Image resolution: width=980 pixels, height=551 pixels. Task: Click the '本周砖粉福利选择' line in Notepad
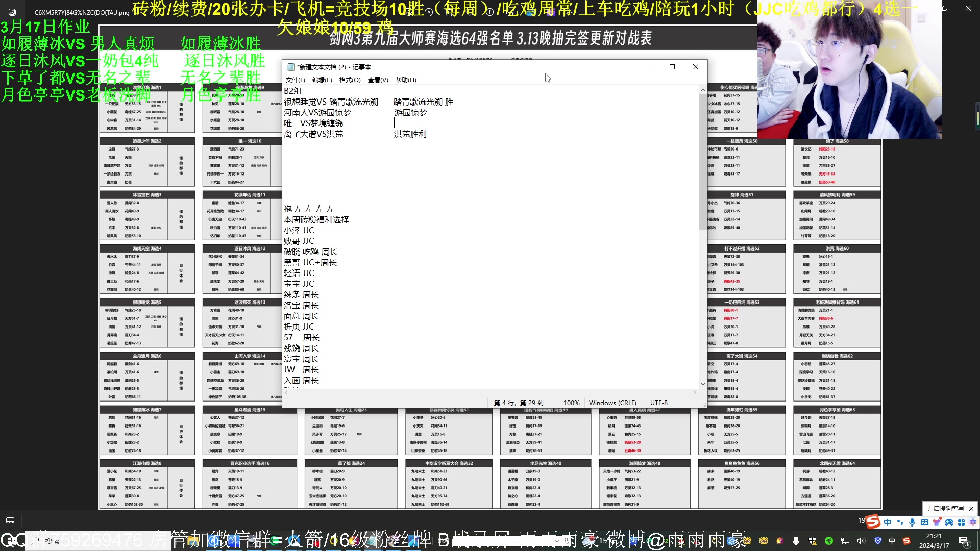(x=316, y=220)
